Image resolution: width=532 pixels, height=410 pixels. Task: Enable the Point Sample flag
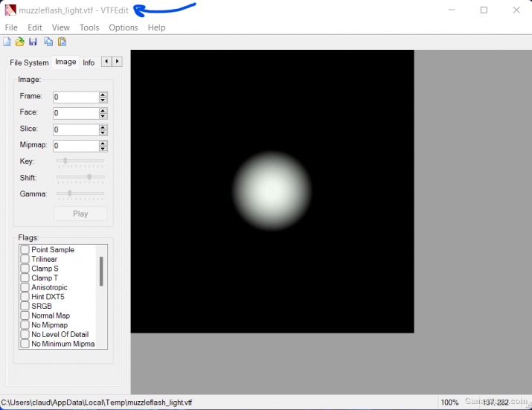pyautogui.click(x=25, y=249)
